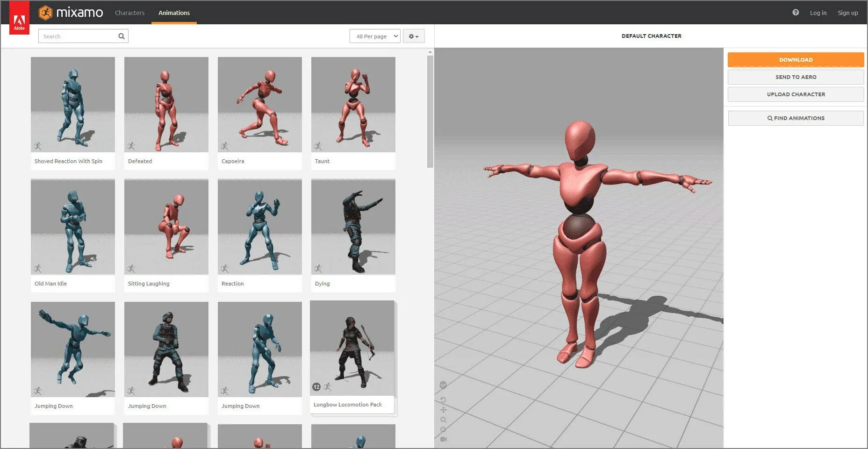
Task: Select the Defeated animation thumbnail
Action: pos(166,105)
